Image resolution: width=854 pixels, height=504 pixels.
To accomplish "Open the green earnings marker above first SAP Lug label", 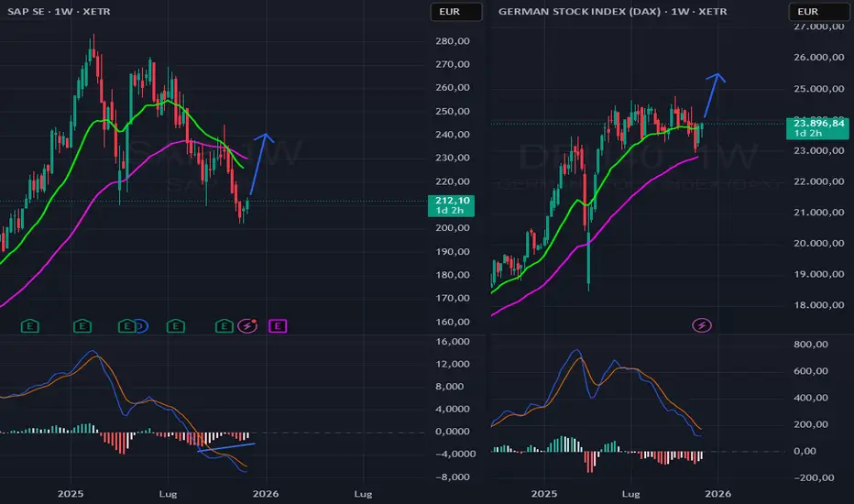I will 175,326.
